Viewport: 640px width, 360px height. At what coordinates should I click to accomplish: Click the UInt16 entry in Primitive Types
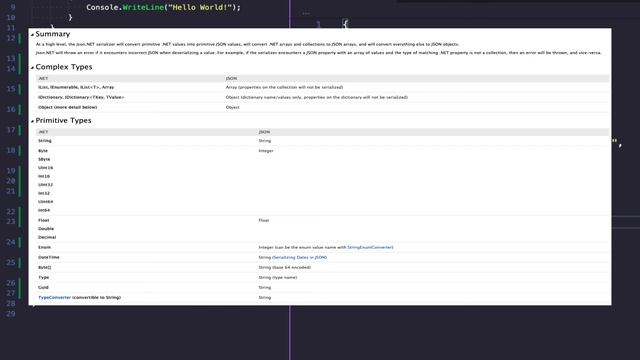click(45, 168)
